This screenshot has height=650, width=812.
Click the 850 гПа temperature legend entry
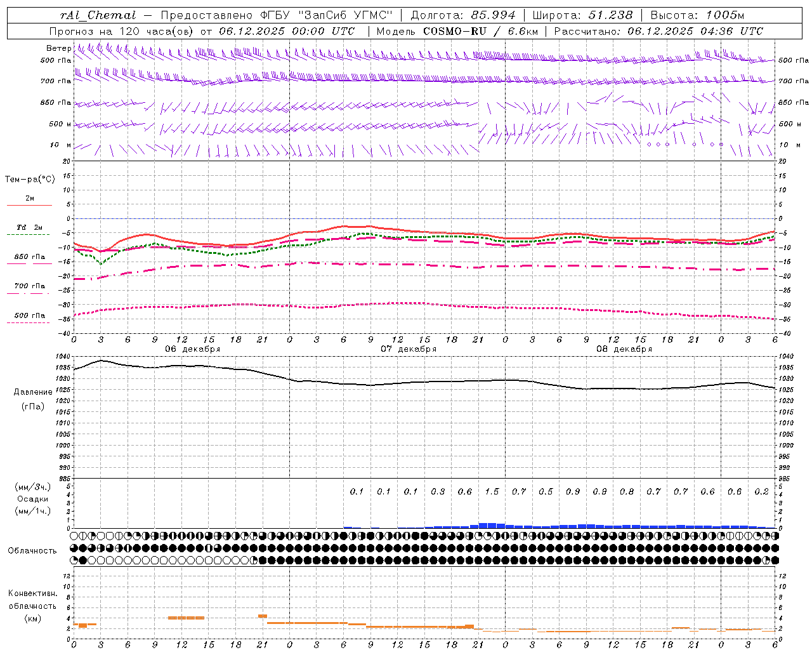click(29, 256)
